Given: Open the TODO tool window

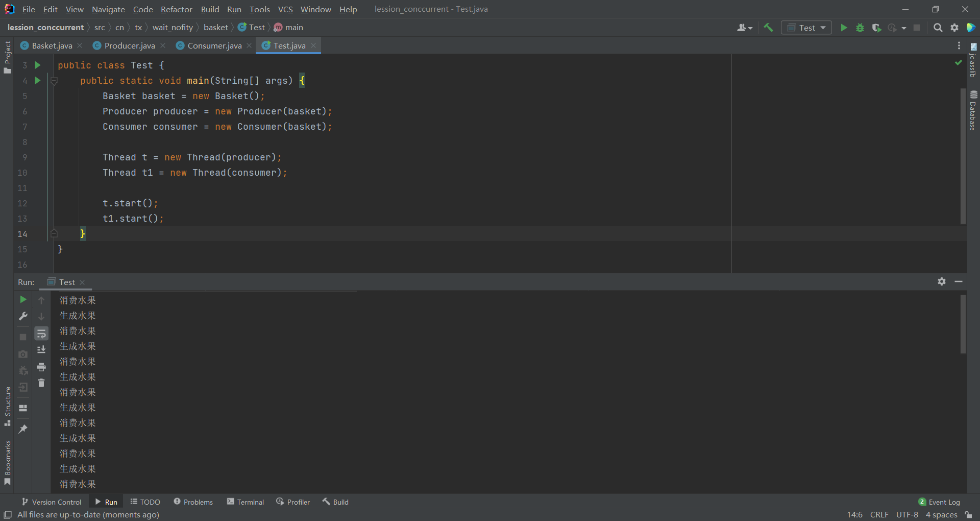Looking at the screenshot, I should click(145, 502).
